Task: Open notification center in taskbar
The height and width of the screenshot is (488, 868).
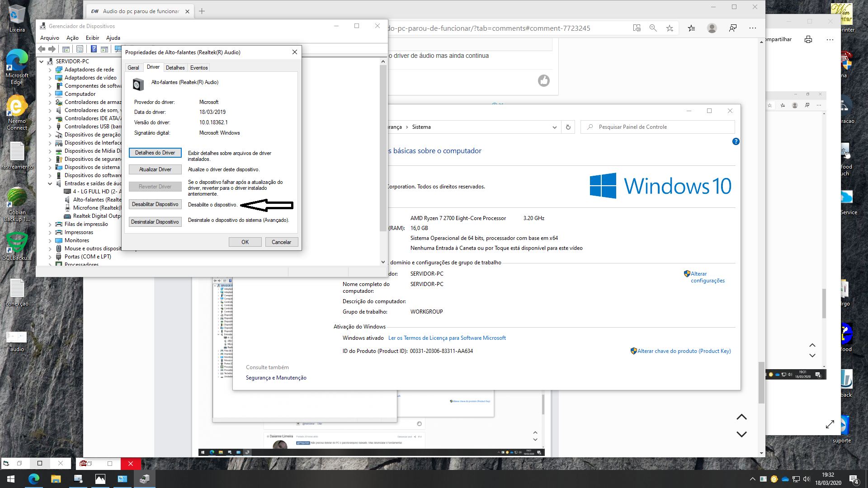Action: tap(854, 479)
